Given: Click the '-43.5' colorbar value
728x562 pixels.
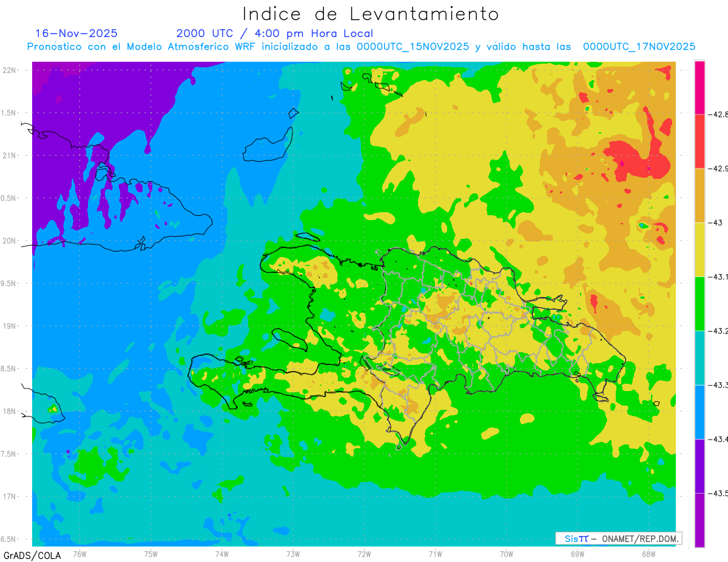Looking at the screenshot, I should pos(718,493).
